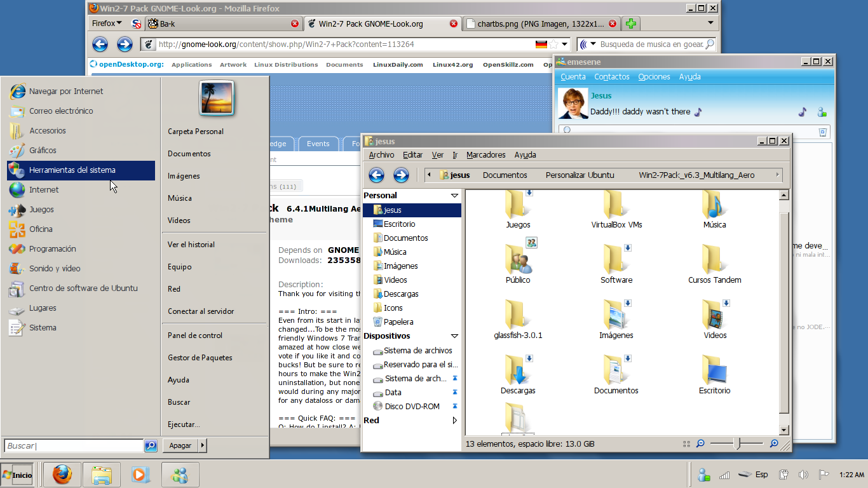868x488 pixels.
Task: Select the glassfish-3.0.1 folder
Action: [x=518, y=319]
